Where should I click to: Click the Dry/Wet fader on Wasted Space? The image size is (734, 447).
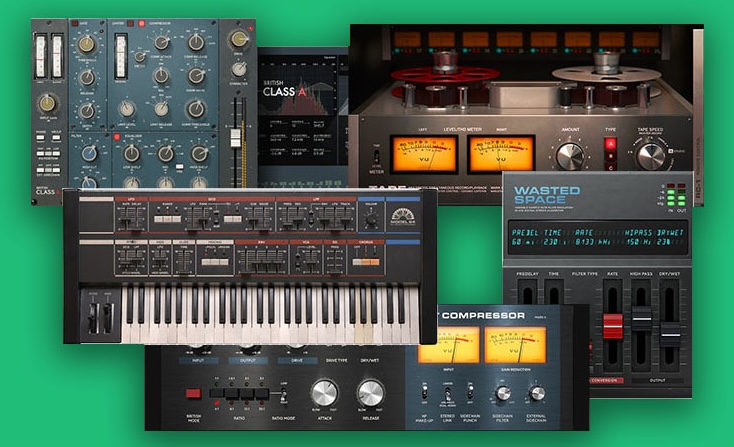[670, 334]
